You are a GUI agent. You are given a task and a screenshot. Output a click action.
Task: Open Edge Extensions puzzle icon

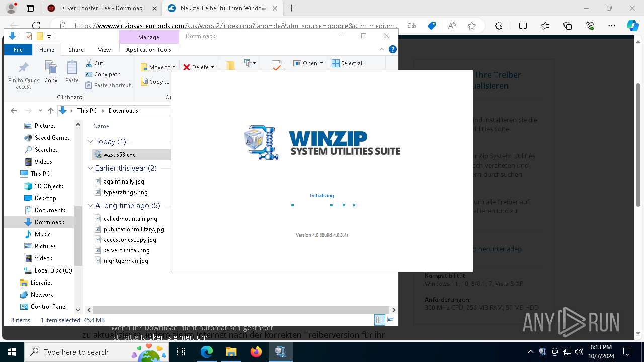click(499, 26)
